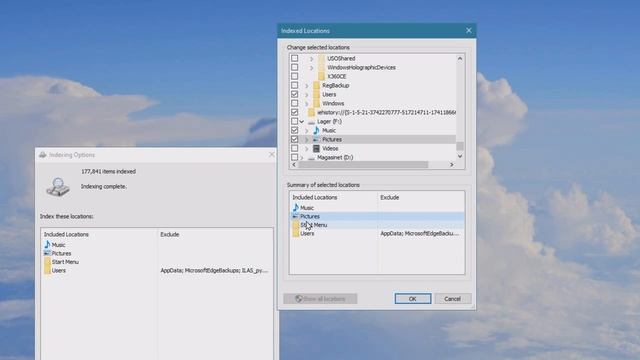The width and height of the screenshot is (640, 360).
Task: Collapse the Lager (F:) drive node
Action: tap(302, 122)
